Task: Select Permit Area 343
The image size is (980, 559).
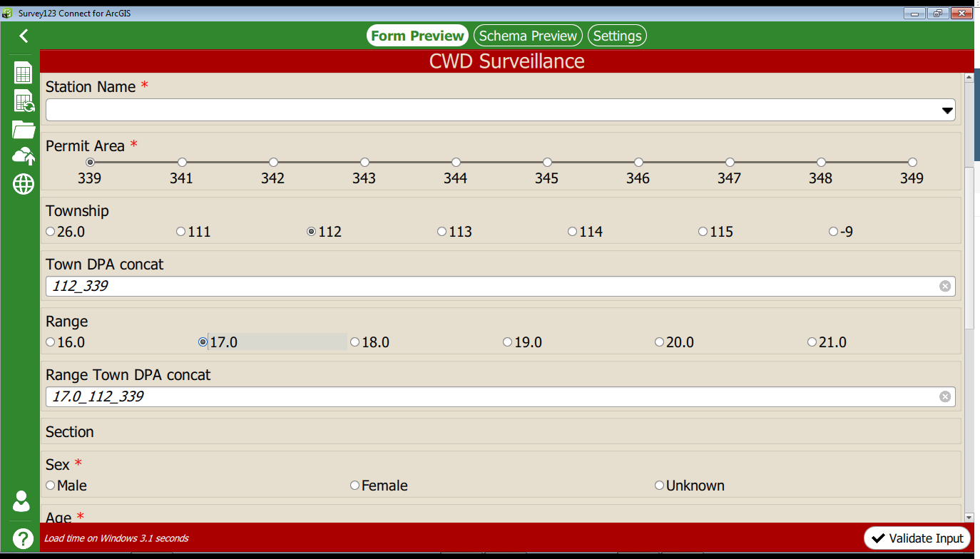Action: tap(364, 163)
